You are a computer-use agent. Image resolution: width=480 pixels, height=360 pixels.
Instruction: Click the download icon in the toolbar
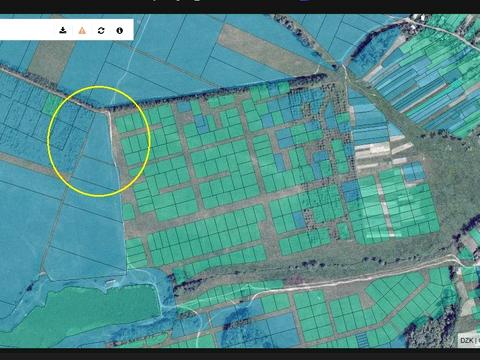[x=62, y=30]
